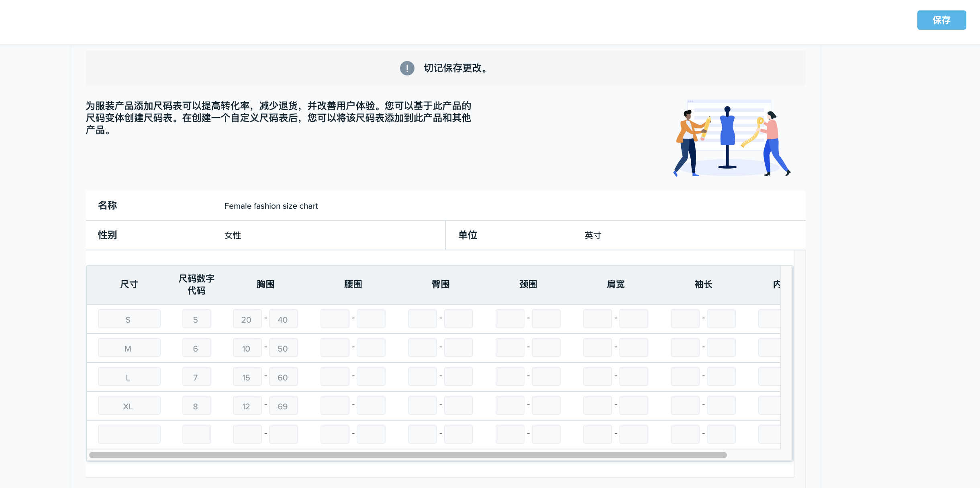
Task: Click the size chart illustration image
Action: pyautogui.click(x=731, y=138)
